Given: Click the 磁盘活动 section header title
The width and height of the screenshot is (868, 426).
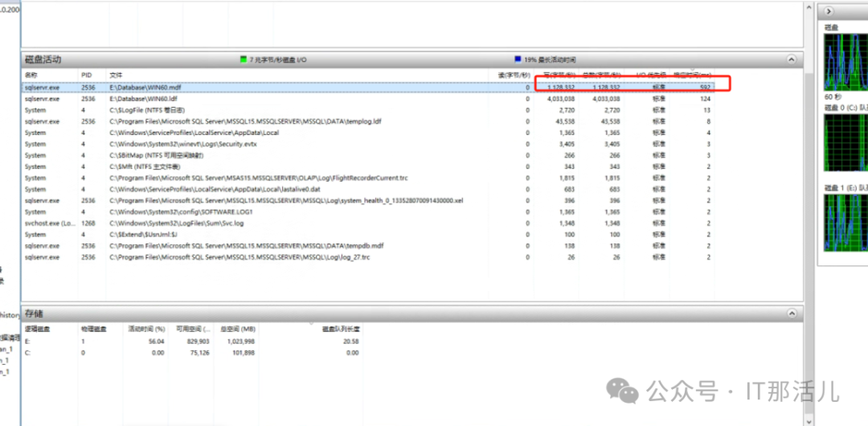Looking at the screenshot, I should 43,59.
